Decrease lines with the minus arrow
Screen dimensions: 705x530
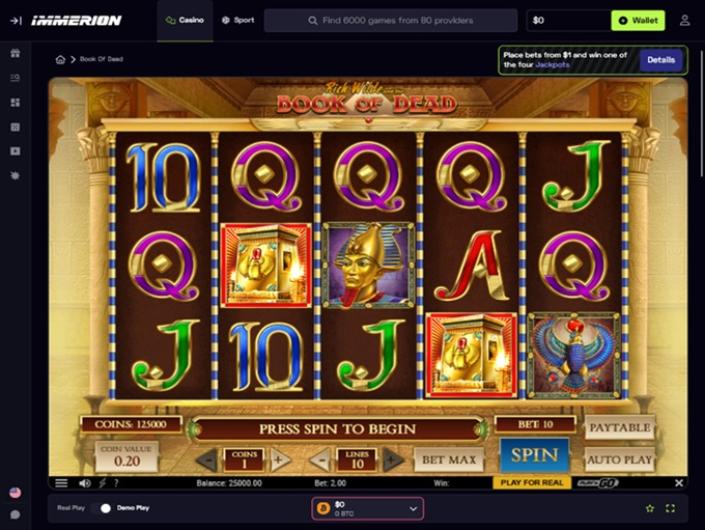(321, 459)
